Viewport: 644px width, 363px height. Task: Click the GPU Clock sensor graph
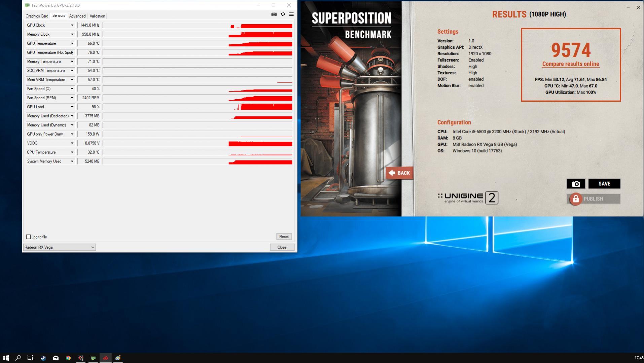(198, 25)
